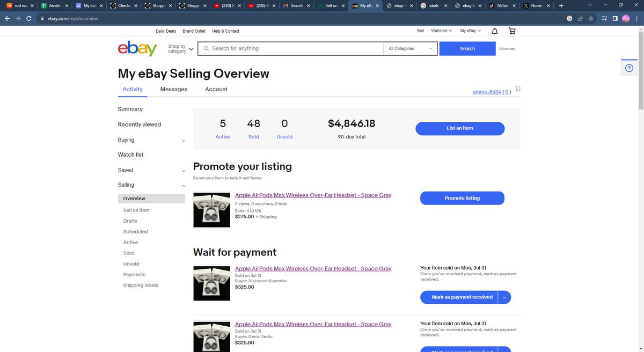Open the Chrome profile avatar
This screenshot has height=352, width=644.
click(626, 18)
